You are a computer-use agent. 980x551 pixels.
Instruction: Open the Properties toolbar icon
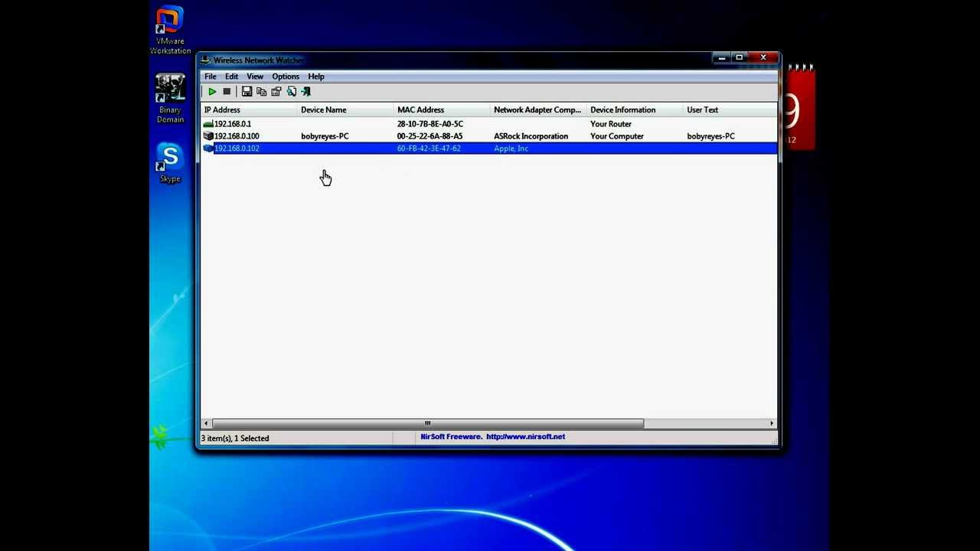pos(276,92)
